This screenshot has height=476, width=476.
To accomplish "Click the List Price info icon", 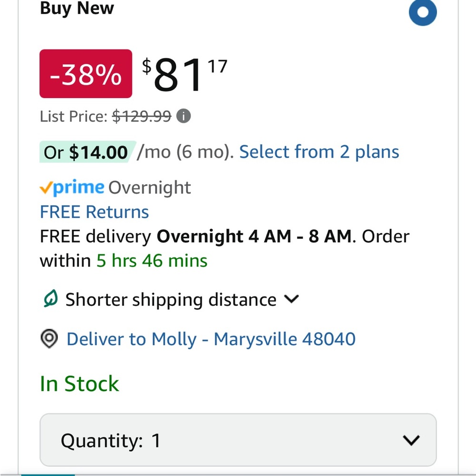I will click(x=184, y=116).
